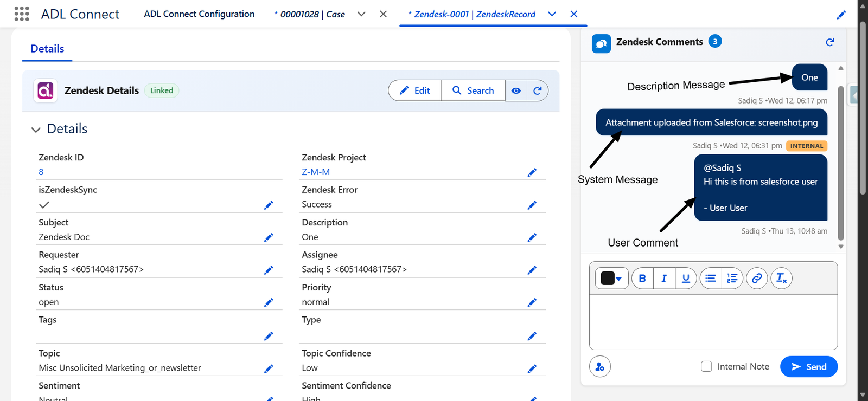
Task: Switch to ADL Connect Configuration tab
Action: [199, 14]
